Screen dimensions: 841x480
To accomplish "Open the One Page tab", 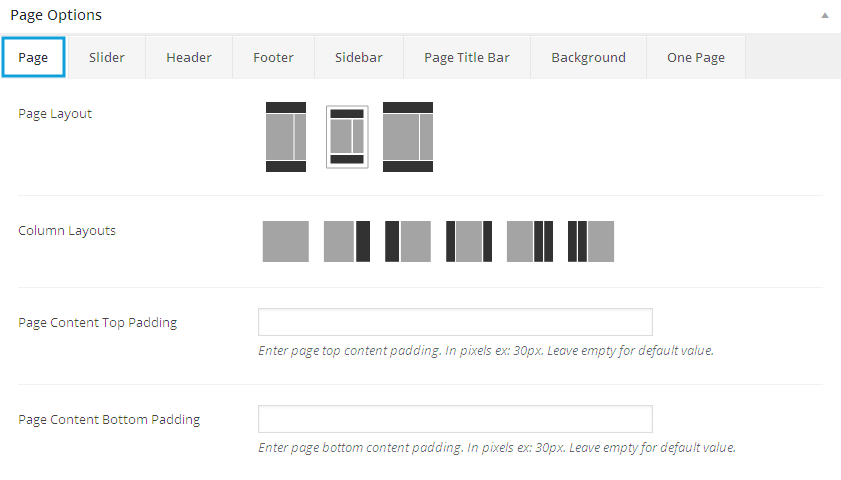I will point(696,57).
